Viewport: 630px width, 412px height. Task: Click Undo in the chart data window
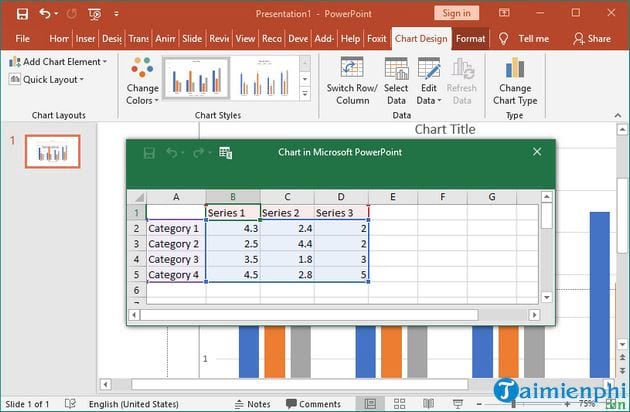172,153
